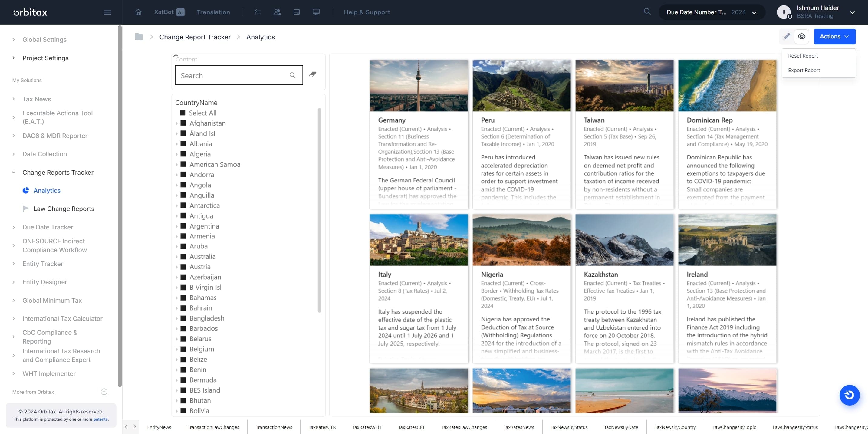
Task: Switch to the TaxRatesWHT tab
Action: pos(367,427)
